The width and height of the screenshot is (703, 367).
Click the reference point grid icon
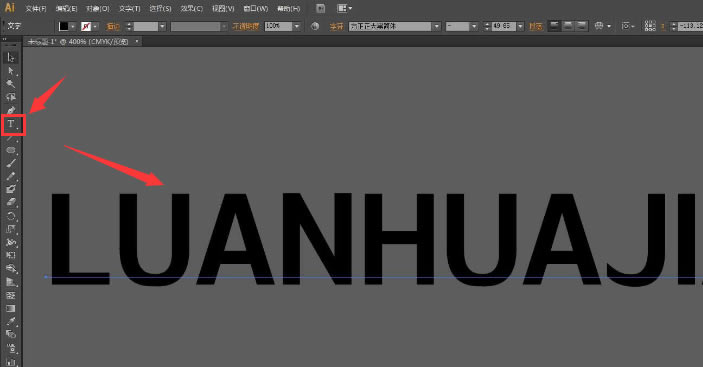pyautogui.click(x=650, y=26)
